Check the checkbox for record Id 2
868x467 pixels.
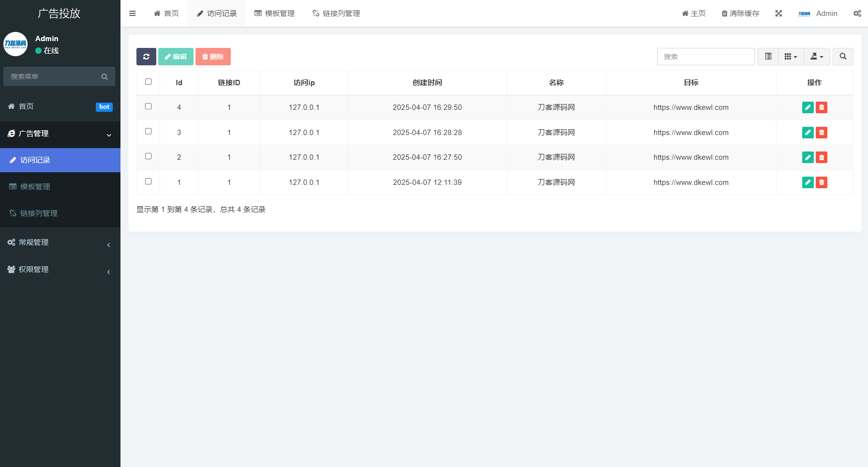pos(148,156)
